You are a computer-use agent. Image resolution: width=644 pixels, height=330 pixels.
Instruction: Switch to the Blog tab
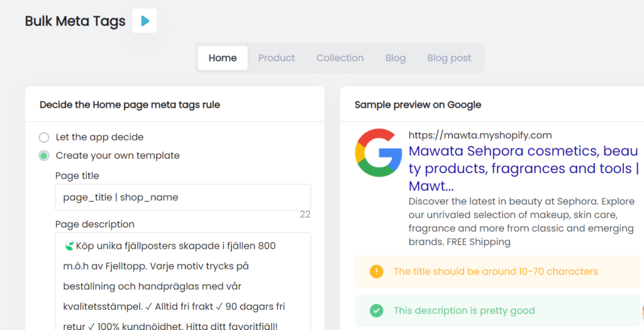click(x=396, y=58)
